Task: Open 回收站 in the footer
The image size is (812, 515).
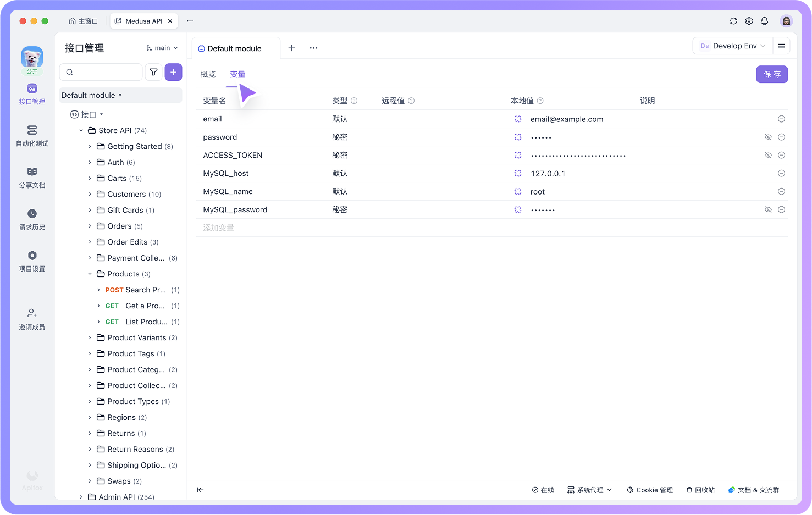Action: click(701, 490)
